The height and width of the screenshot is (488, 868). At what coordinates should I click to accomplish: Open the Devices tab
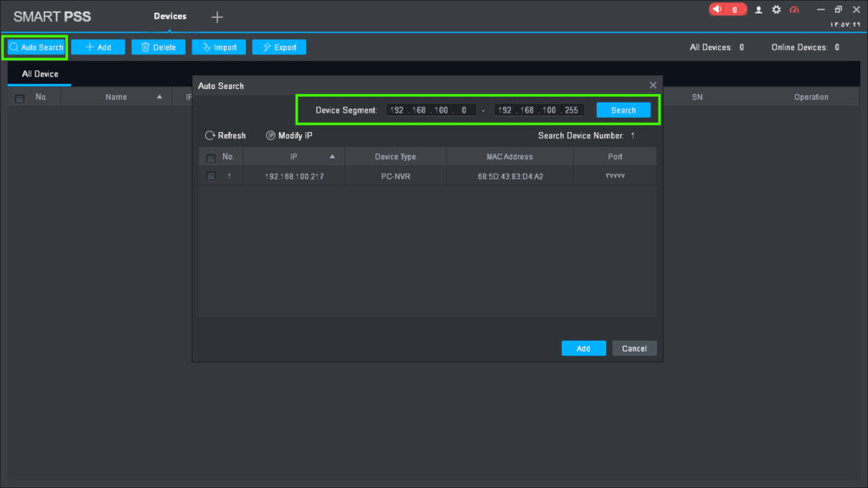tap(170, 17)
